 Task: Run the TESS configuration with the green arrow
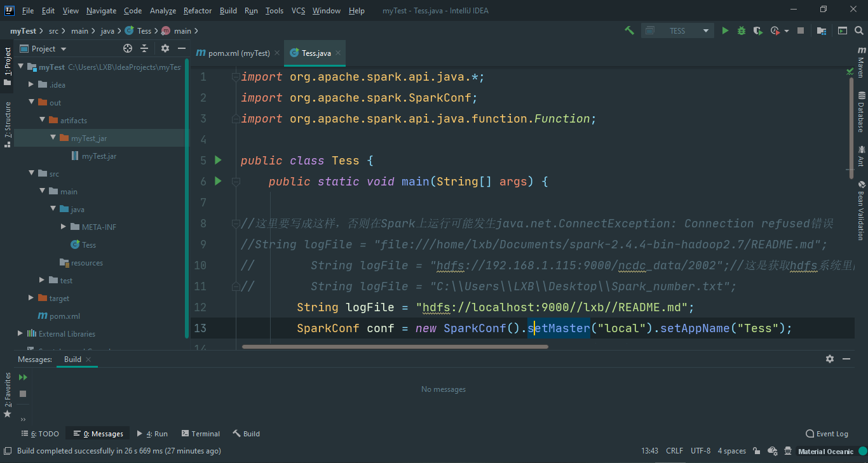[x=725, y=30]
